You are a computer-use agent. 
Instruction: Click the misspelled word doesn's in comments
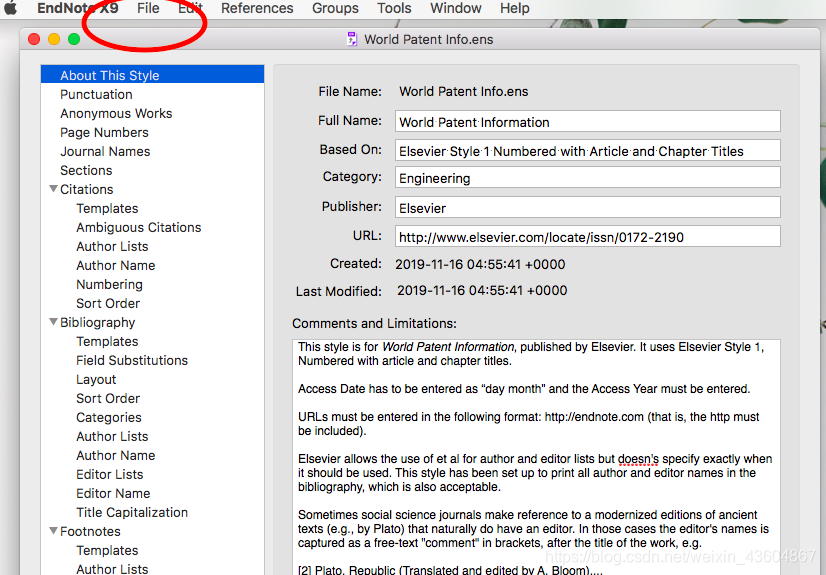pos(638,459)
